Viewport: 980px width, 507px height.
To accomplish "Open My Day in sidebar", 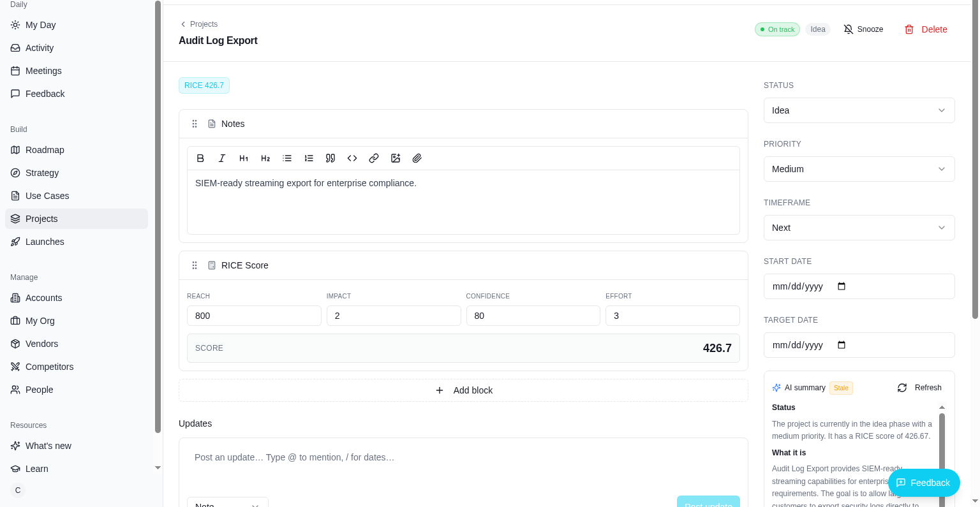I will coord(77,25).
